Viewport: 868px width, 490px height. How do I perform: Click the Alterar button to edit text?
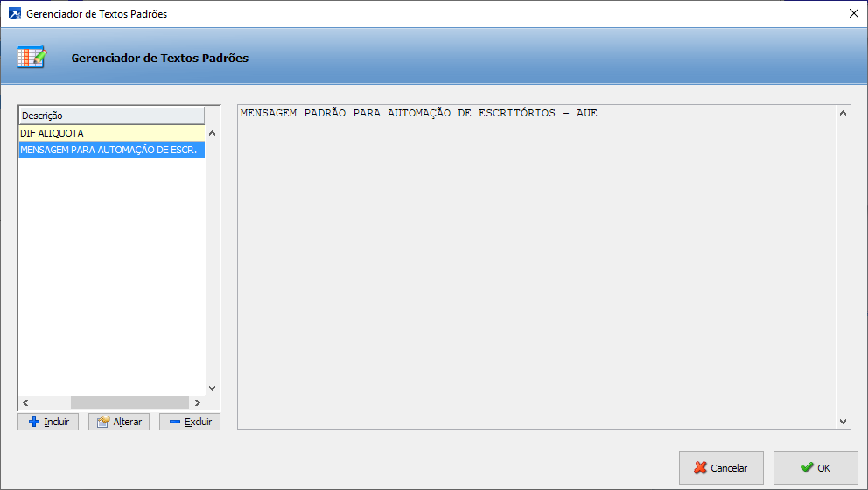pos(119,422)
